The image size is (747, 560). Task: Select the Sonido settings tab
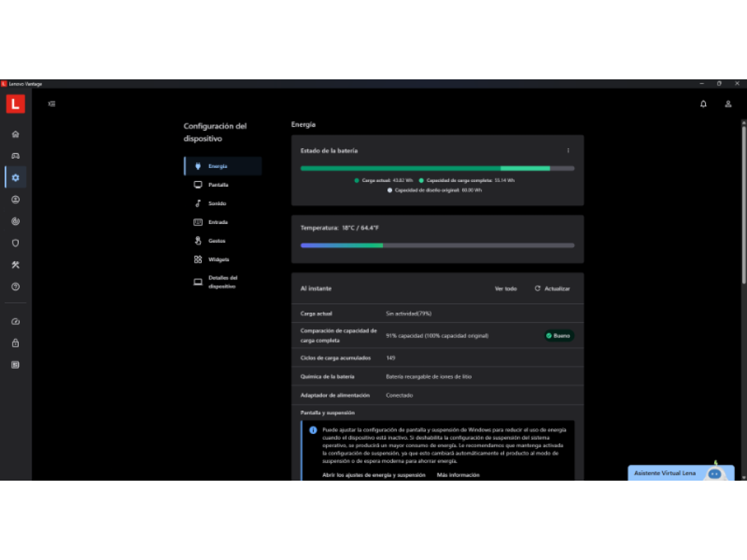tap(217, 204)
